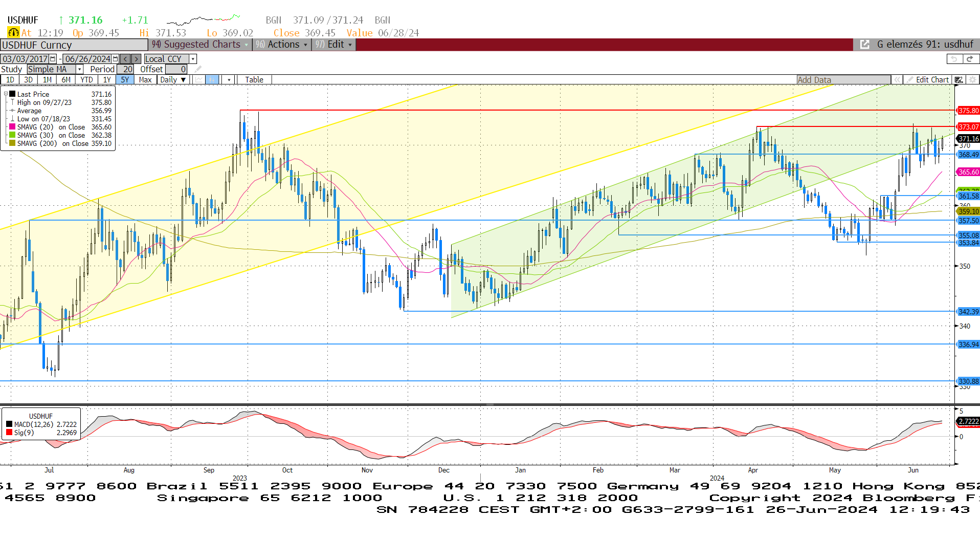
Task: Click the Last Price black color swatch
Action: click(12, 94)
